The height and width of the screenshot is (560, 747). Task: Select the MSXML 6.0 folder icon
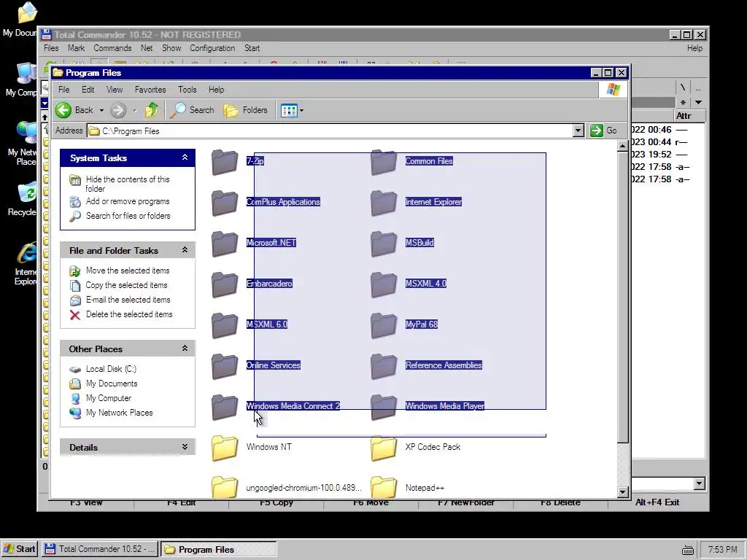225,325
